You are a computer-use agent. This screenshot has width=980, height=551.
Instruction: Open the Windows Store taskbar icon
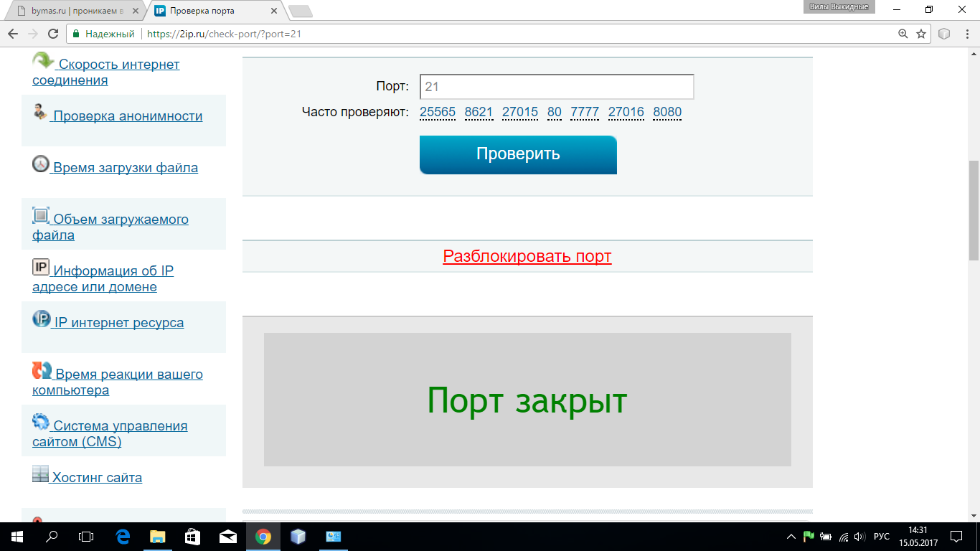pyautogui.click(x=193, y=537)
